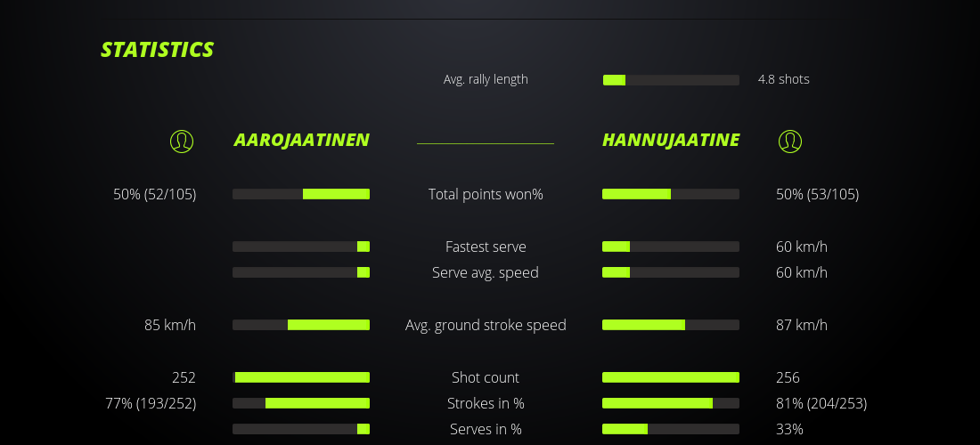This screenshot has width=980, height=445.
Task: Click the 4.8 shots value
Action: point(784,79)
